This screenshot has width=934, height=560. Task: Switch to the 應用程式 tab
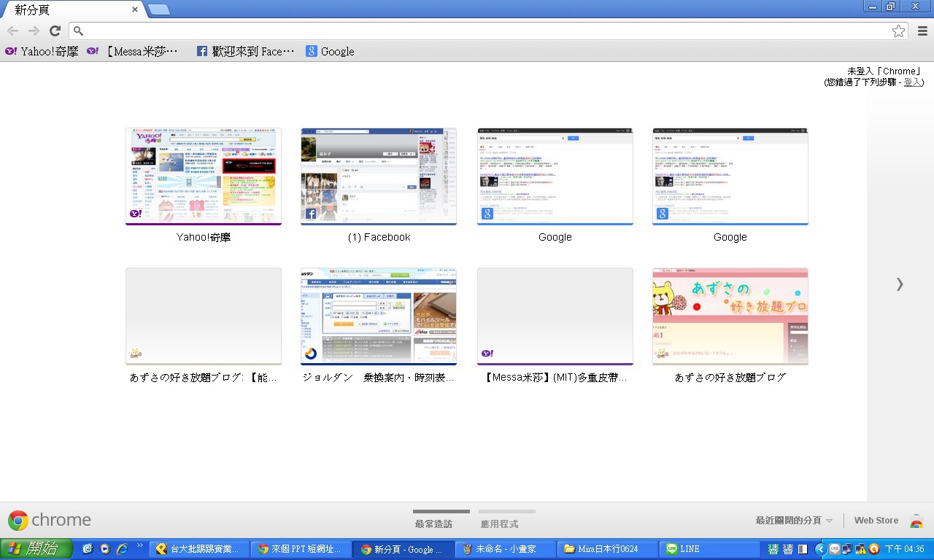[499, 524]
